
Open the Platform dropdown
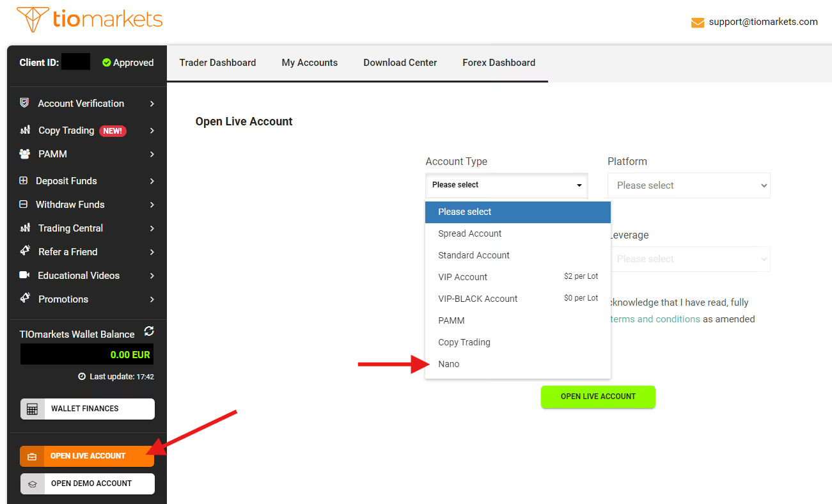tap(689, 185)
